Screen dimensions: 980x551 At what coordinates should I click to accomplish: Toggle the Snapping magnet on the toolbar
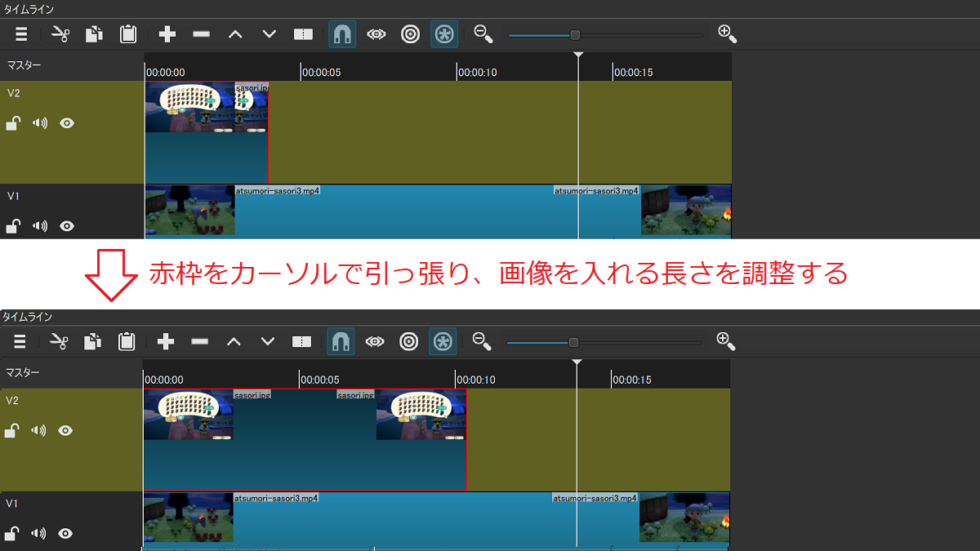(342, 33)
